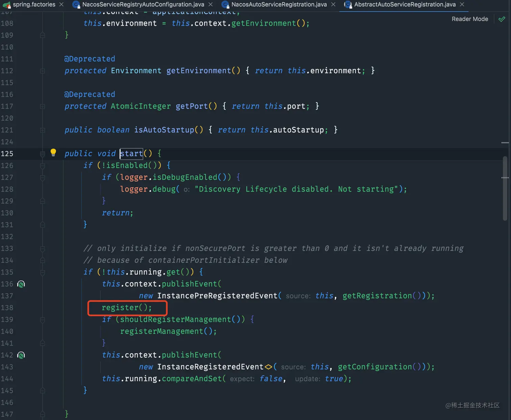Close NacosAutoServiceRegistration.java tab
The image size is (511, 420).
(333, 4)
